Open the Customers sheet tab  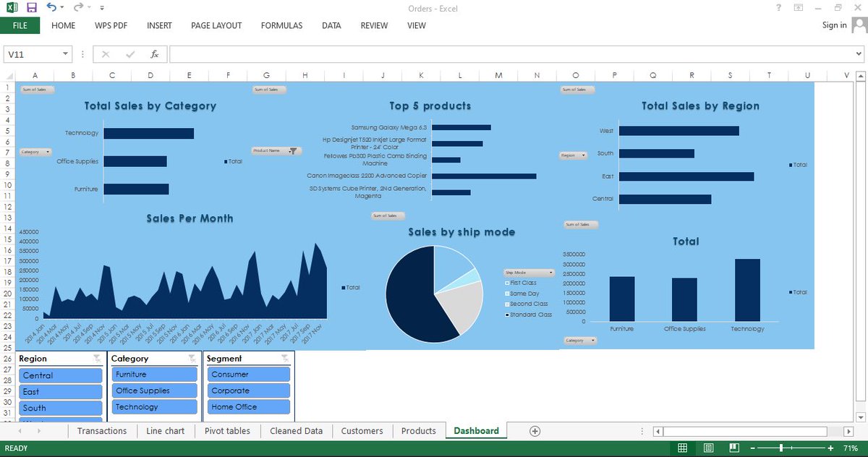[362, 430]
